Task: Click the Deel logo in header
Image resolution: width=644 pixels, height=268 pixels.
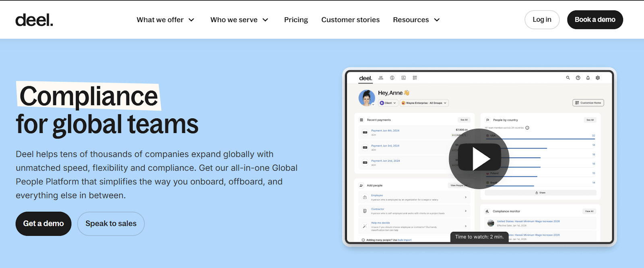Action: (34, 20)
